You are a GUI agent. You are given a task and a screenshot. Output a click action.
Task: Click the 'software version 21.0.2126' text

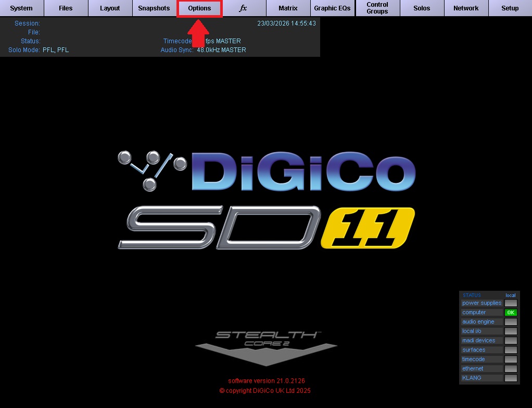[267, 381]
